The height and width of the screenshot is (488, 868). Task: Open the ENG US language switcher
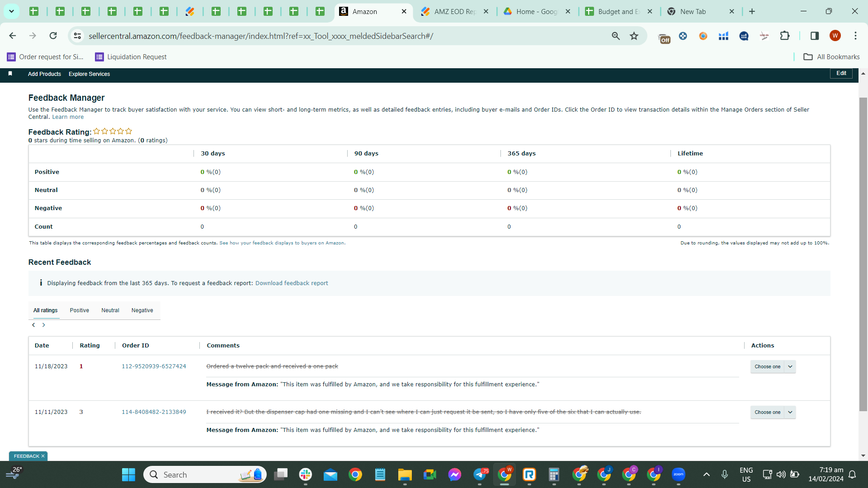(746, 474)
